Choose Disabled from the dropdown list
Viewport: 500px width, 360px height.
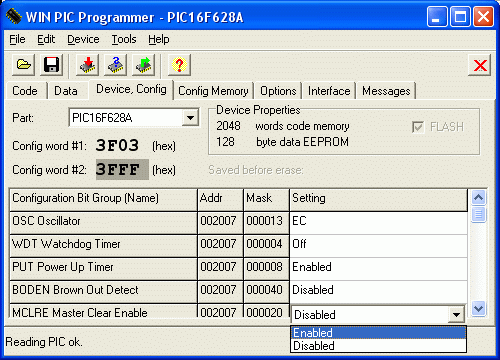(x=378, y=346)
